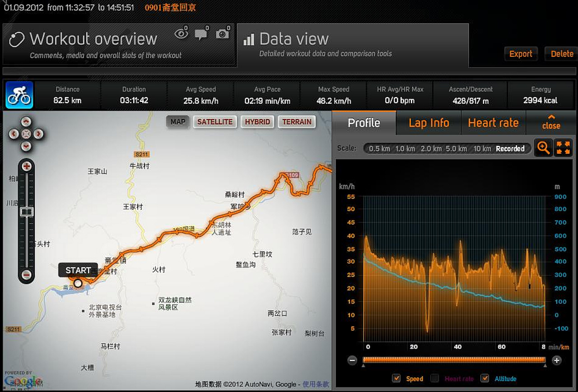Image resolution: width=578 pixels, height=392 pixels.
Task: Zoom out map with minus button
Action: pyautogui.click(x=27, y=275)
